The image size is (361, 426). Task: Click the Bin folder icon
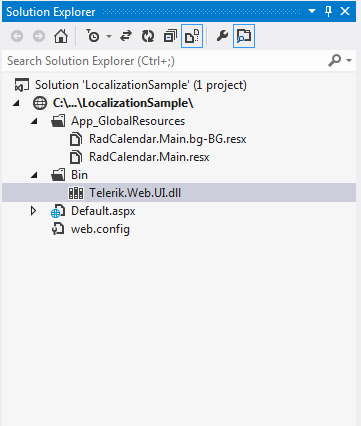point(58,175)
